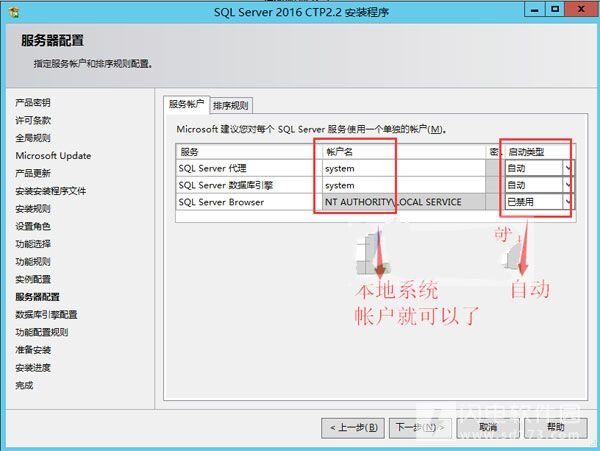Open the 排序规则 tab
This screenshot has width=600, height=451.
click(231, 106)
